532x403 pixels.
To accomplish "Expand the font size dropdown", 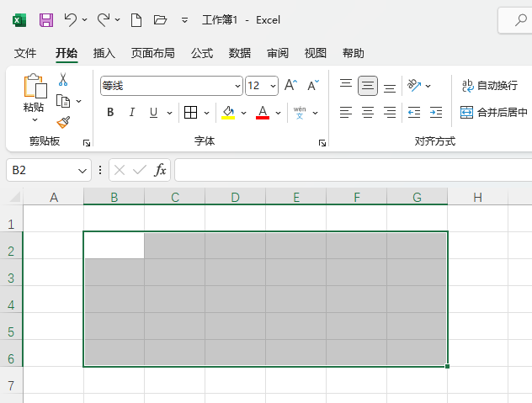I will [274, 86].
